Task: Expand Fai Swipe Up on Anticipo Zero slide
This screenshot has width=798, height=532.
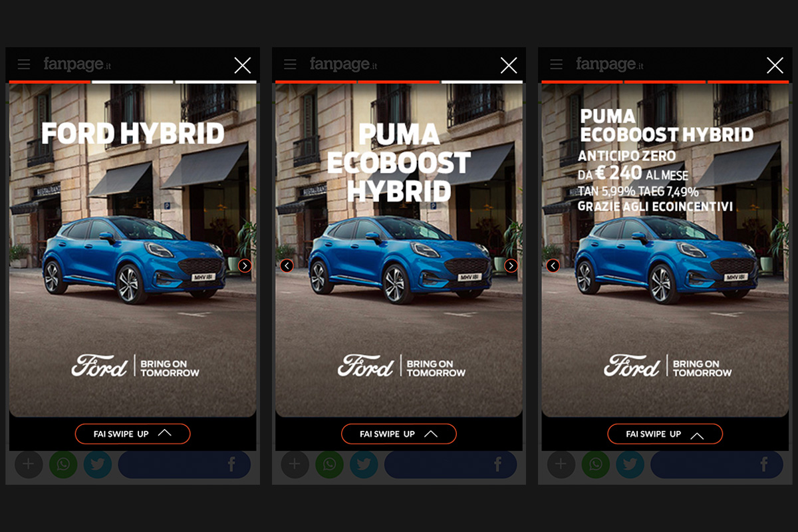Action: (664, 434)
